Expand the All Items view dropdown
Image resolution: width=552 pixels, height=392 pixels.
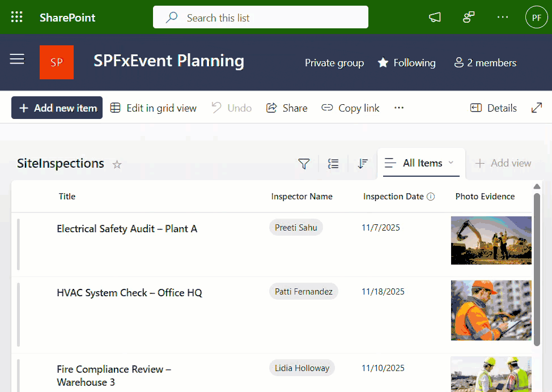point(421,163)
